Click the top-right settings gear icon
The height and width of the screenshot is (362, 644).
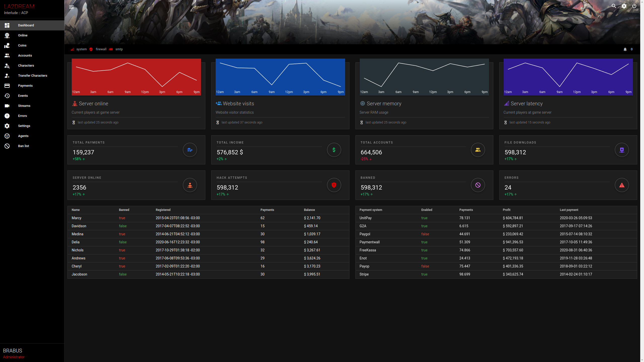(x=624, y=6)
